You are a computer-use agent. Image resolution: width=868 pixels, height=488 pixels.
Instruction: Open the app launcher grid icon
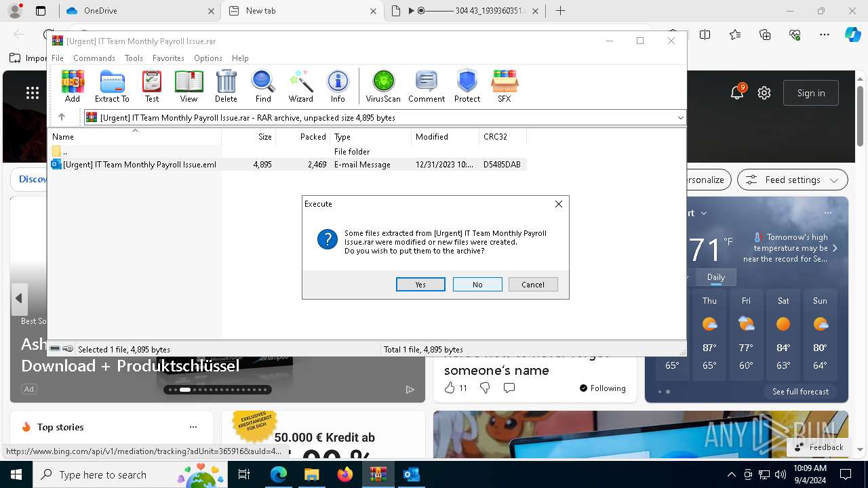pos(33,93)
